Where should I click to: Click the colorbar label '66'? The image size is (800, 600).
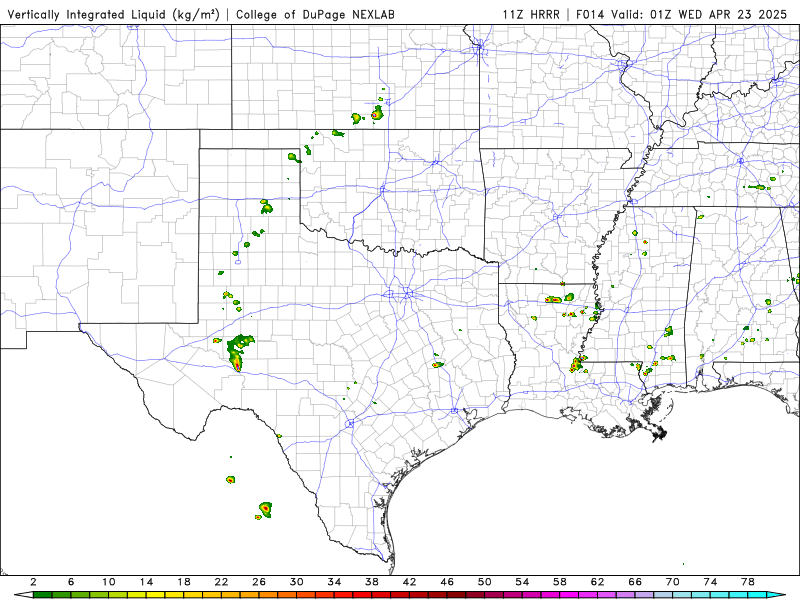[635, 582]
